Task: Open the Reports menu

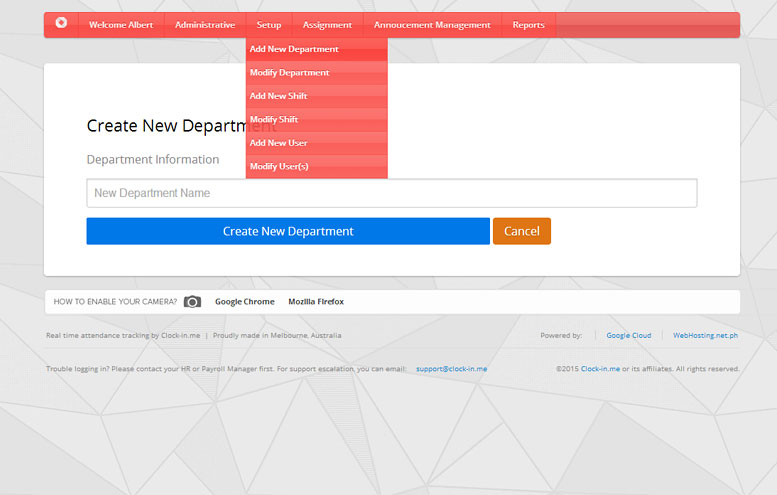Action: (x=528, y=25)
